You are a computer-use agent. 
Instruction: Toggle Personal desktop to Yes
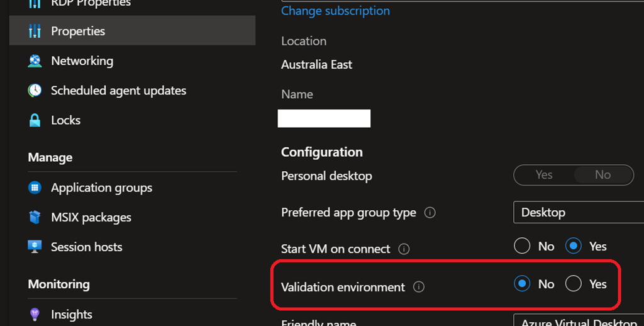coord(544,176)
